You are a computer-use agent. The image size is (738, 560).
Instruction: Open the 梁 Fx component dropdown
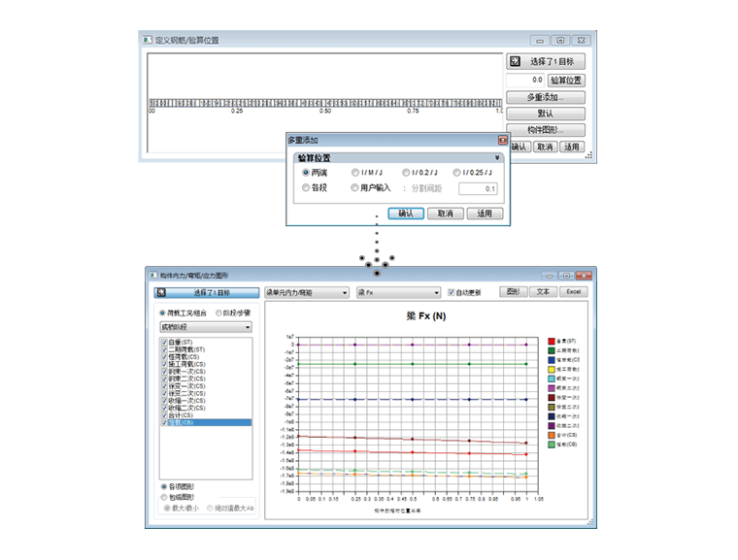[398, 293]
